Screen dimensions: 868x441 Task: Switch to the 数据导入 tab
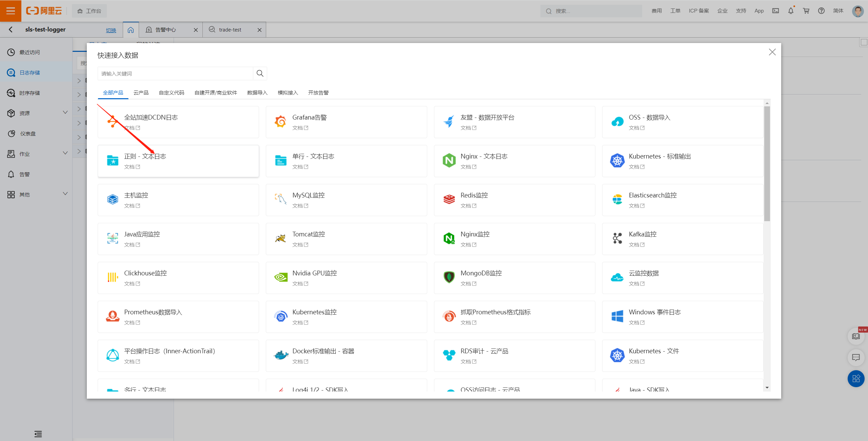coord(257,93)
